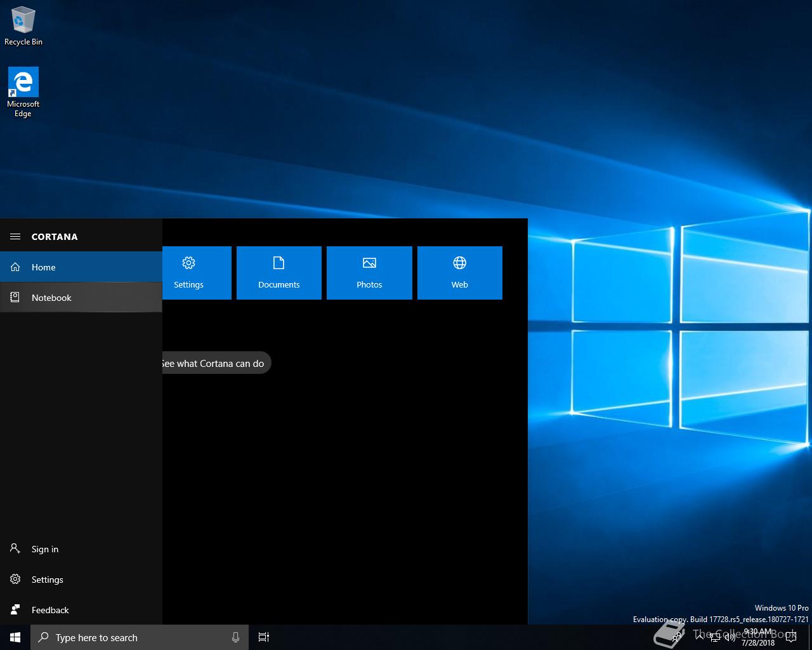The width and height of the screenshot is (812, 650).
Task: Show hidden system tray icons
Action: coord(699,637)
